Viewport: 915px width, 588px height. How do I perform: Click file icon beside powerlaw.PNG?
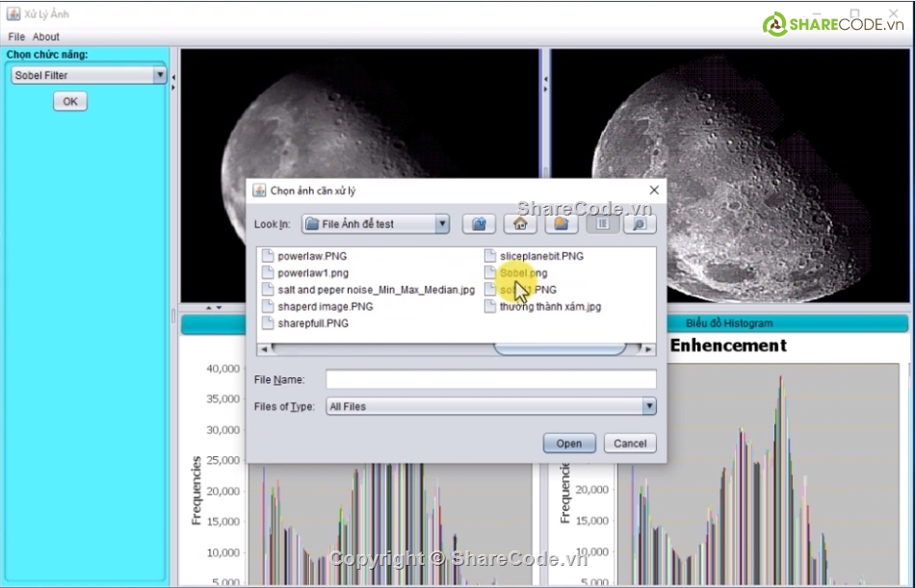[268, 256]
